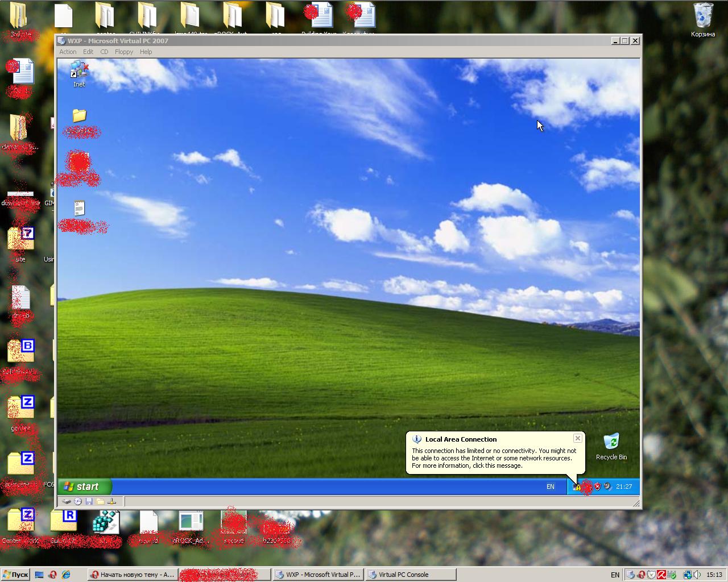Close the Local Area Connection balloon
Viewport: 728px width, 582px height.
(578, 438)
